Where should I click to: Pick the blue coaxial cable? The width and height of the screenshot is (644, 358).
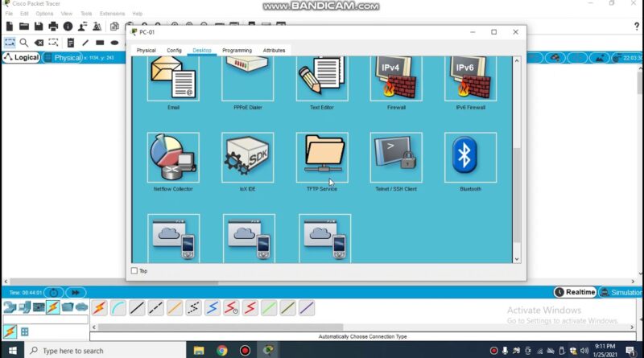click(x=213, y=308)
